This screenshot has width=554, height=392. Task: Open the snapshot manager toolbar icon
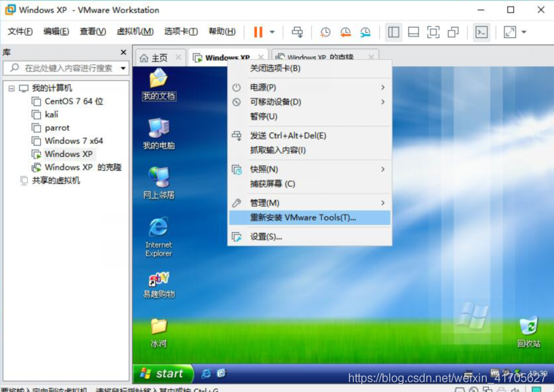click(x=366, y=32)
